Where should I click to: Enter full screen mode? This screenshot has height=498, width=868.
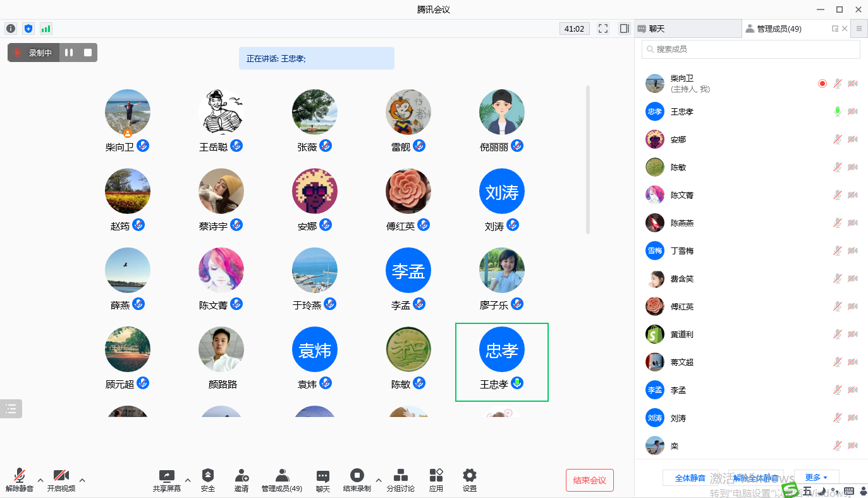[603, 28]
